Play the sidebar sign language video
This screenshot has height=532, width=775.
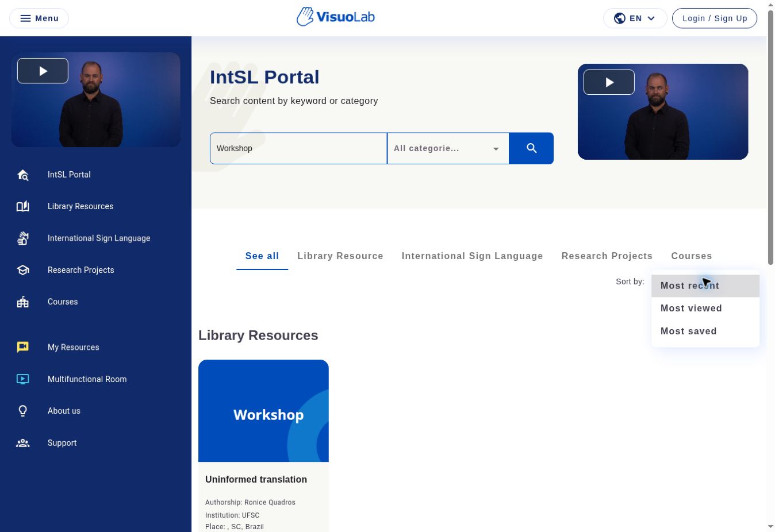(43, 71)
